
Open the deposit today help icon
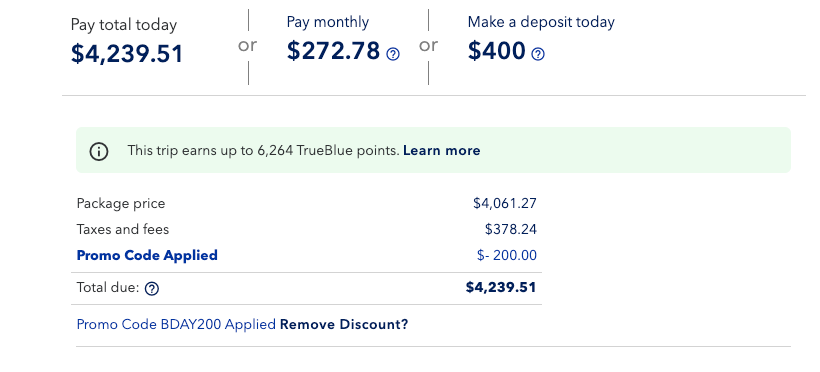point(538,54)
